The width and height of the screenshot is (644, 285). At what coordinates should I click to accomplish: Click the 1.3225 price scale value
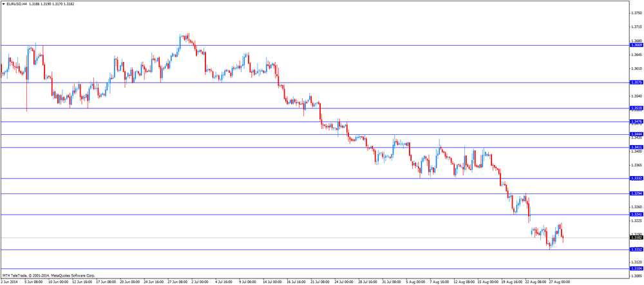pos(637,221)
